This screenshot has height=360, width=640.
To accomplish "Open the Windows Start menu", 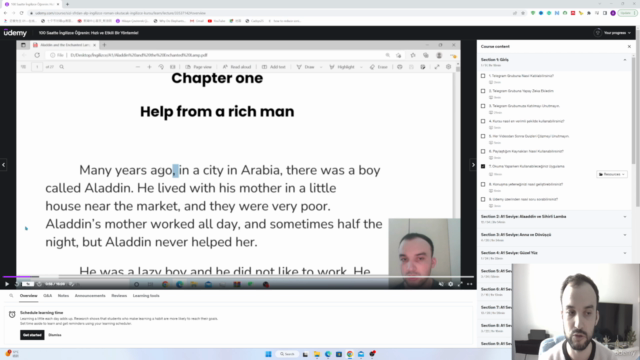I will 268,354.
